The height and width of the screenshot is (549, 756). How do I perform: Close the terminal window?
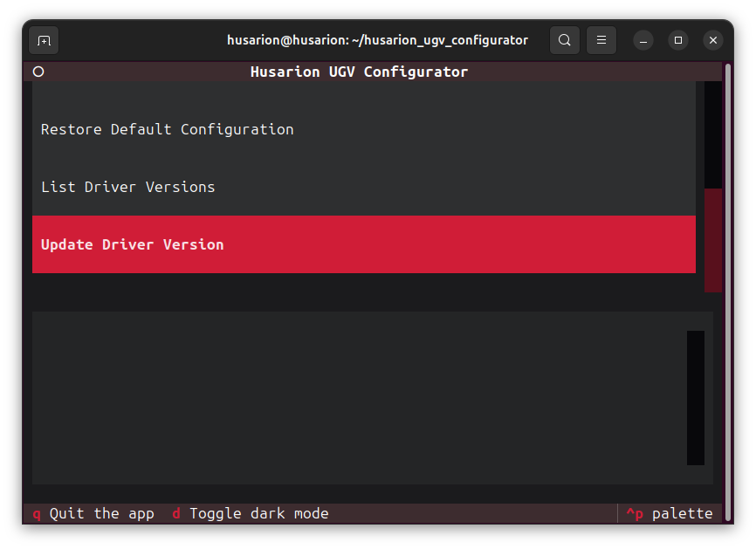coord(713,40)
